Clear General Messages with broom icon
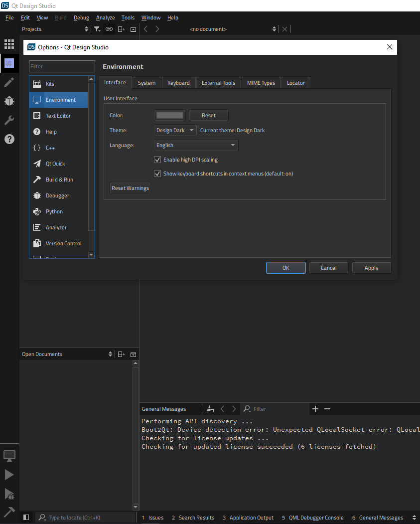This screenshot has height=524, width=420. point(210,409)
